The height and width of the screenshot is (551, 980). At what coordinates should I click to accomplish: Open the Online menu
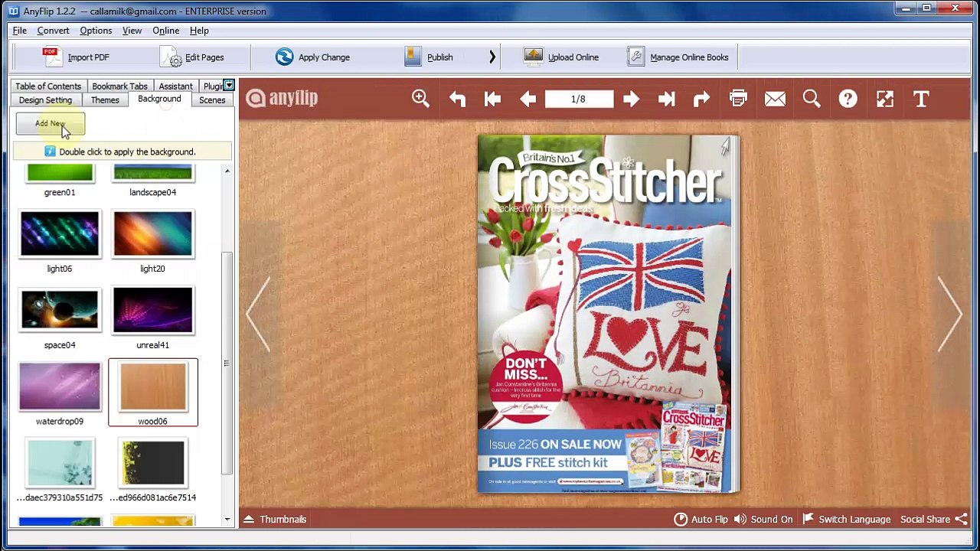coord(165,31)
